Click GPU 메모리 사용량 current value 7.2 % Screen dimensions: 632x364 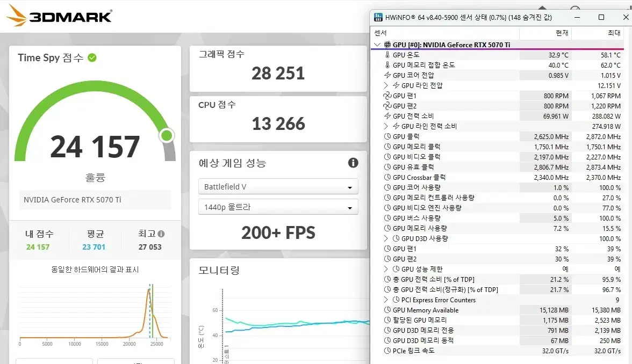561,229
